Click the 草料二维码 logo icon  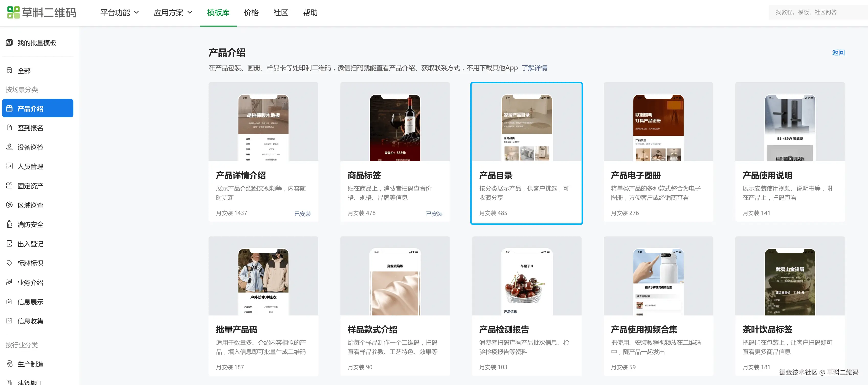(x=14, y=13)
